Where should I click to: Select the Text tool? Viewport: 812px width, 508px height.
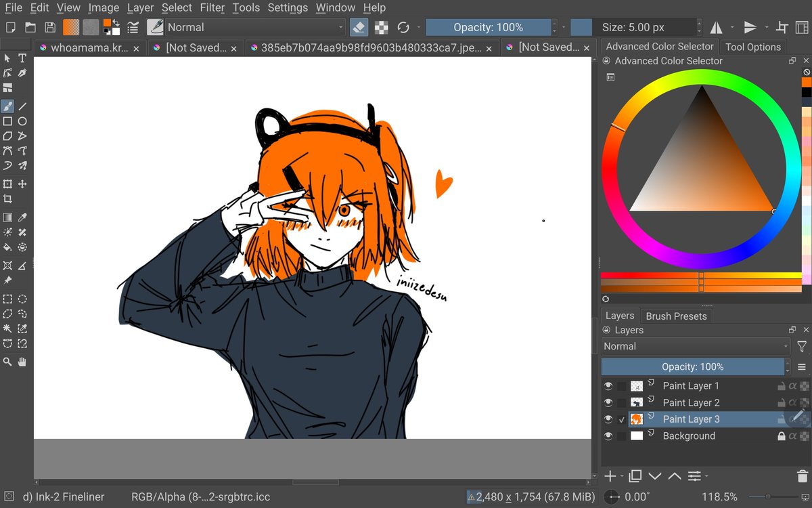tap(22, 58)
